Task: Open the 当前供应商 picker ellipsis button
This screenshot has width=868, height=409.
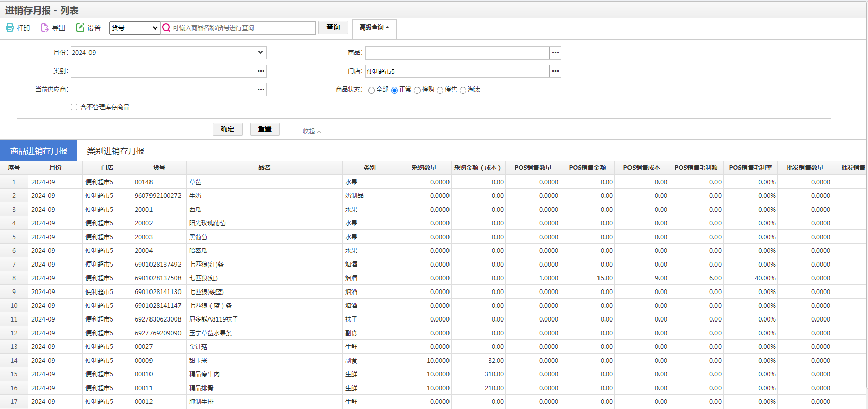Action: [261, 90]
